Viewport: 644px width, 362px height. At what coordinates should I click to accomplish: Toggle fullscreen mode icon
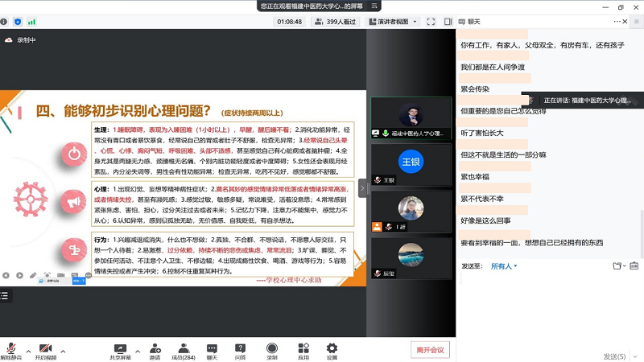(431, 22)
